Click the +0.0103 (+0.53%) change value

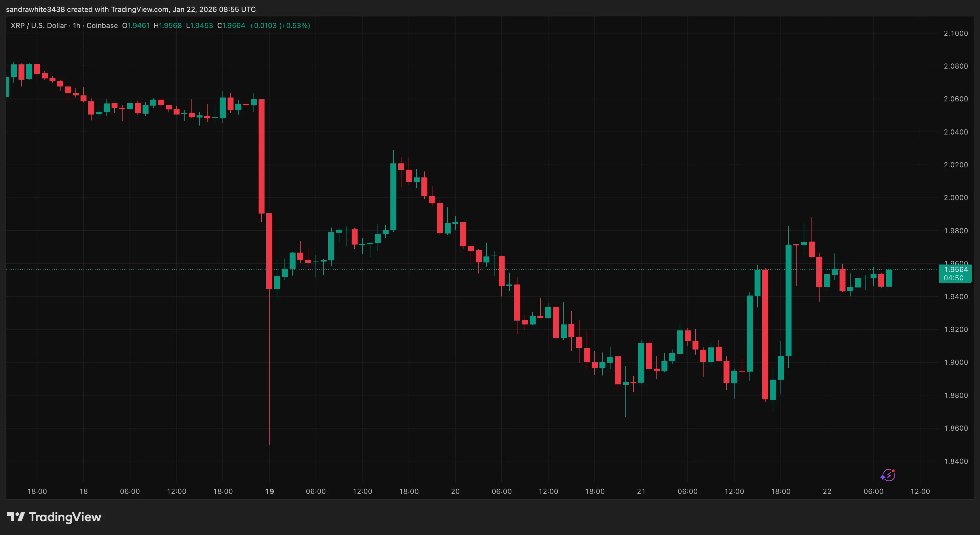pyautogui.click(x=280, y=25)
